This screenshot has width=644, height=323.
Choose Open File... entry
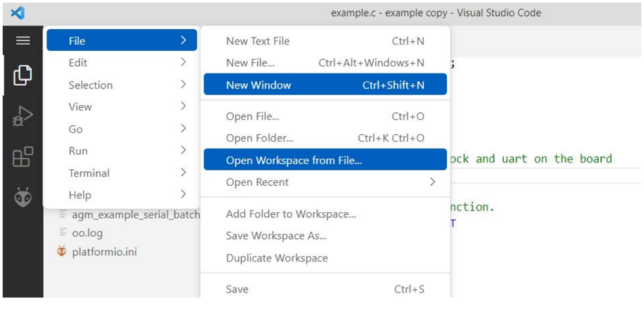325,116
